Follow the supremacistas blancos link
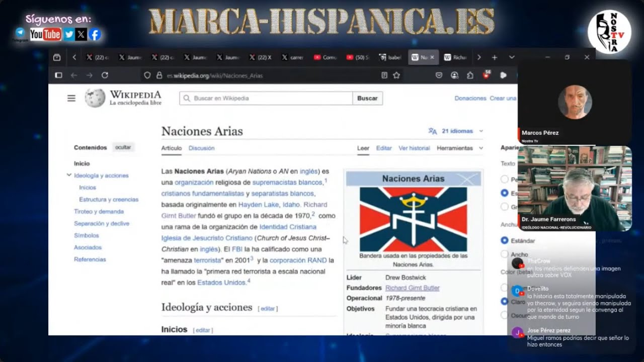The width and height of the screenshot is (644, 362). click(x=287, y=183)
